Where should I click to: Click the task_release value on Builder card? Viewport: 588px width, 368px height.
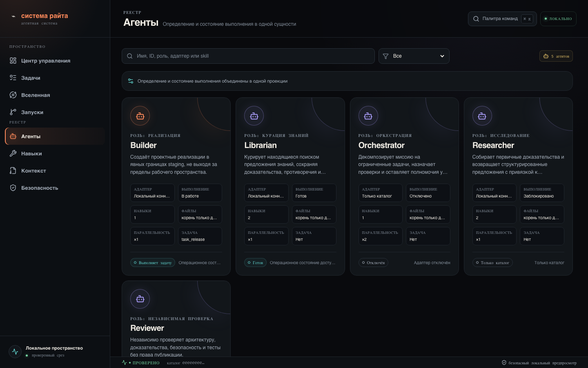pyautogui.click(x=193, y=240)
